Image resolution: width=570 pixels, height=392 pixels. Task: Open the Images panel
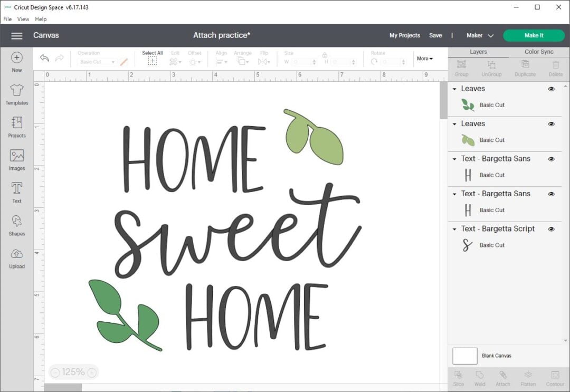[x=16, y=159]
